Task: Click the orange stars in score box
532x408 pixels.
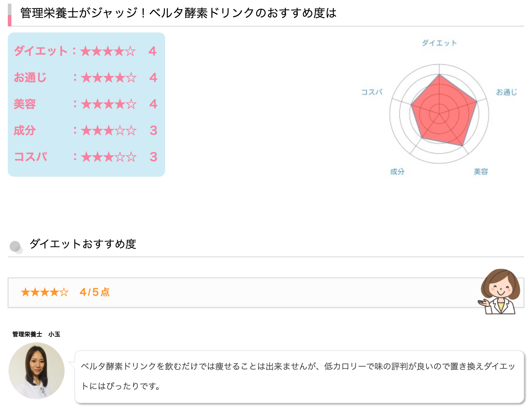Action: point(45,292)
